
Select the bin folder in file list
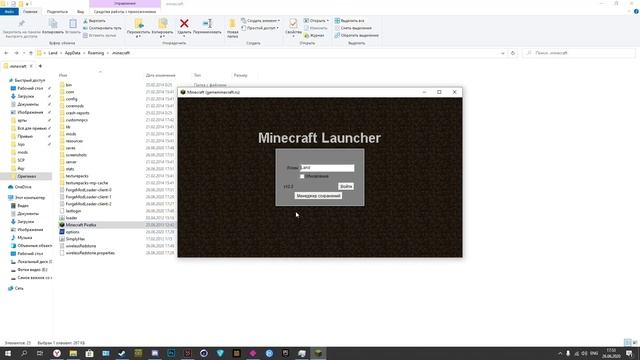tap(69, 85)
